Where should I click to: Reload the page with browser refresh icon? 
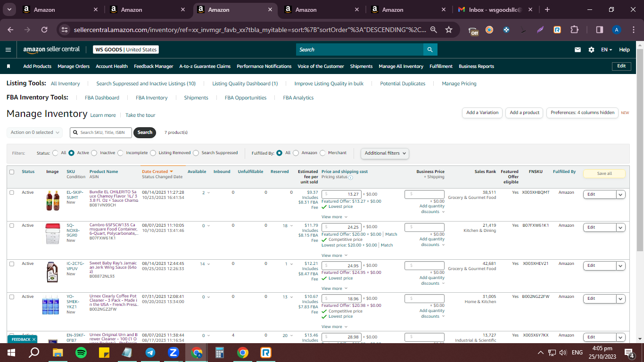[x=44, y=29]
